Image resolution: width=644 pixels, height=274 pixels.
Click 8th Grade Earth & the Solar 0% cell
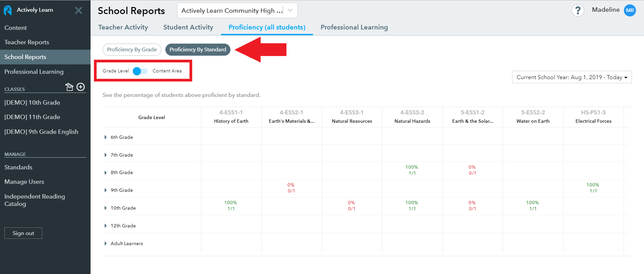tap(472, 170)
